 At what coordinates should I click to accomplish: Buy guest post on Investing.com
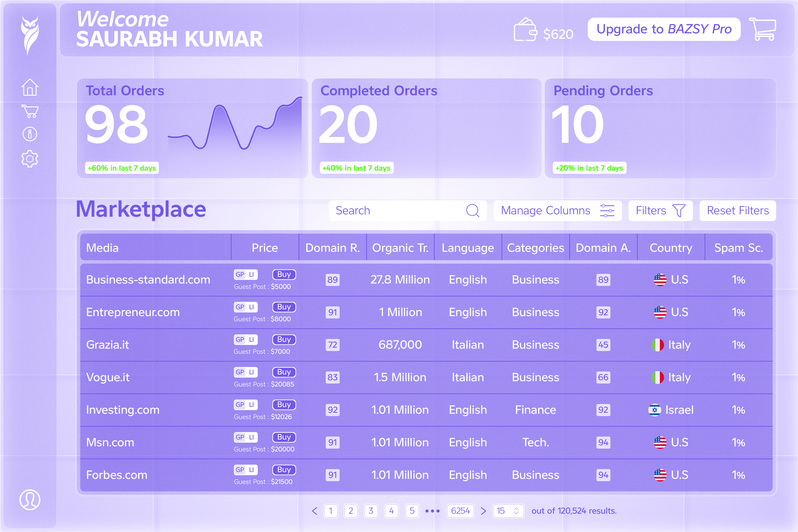click(x=284, y=405)
